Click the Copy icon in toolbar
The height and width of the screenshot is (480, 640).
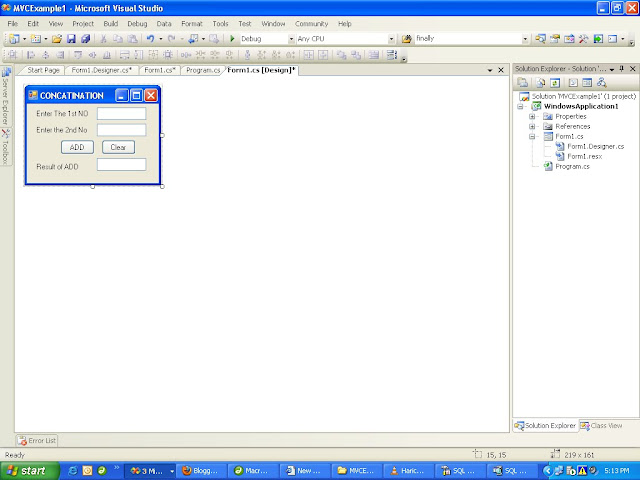118,39
